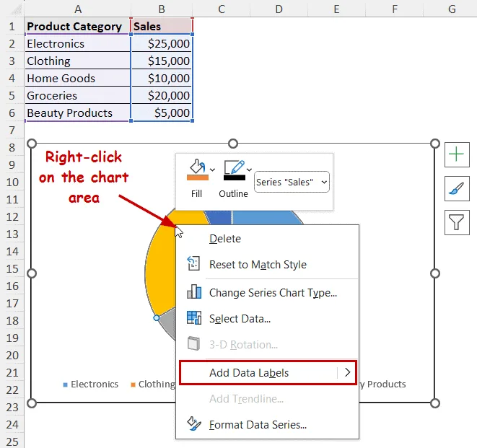Expand the Fill color dropdown arrow
The width and height of the screenshot is (477, 448).
[x=213, y=170]
